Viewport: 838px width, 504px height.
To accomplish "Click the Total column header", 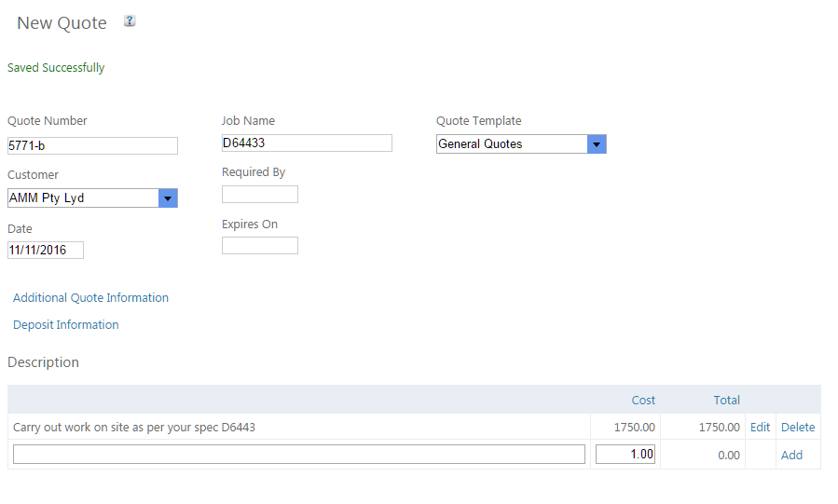I will point(726,401).
